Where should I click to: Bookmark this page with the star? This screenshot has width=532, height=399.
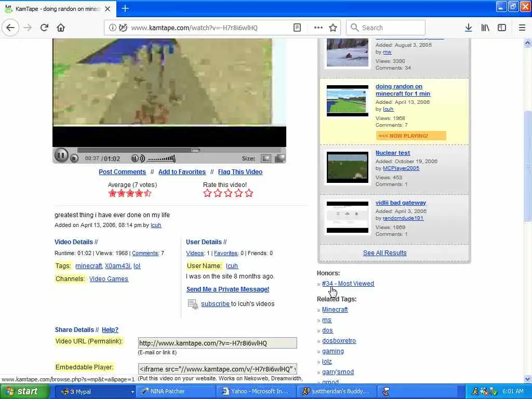[x=333, y=28]
